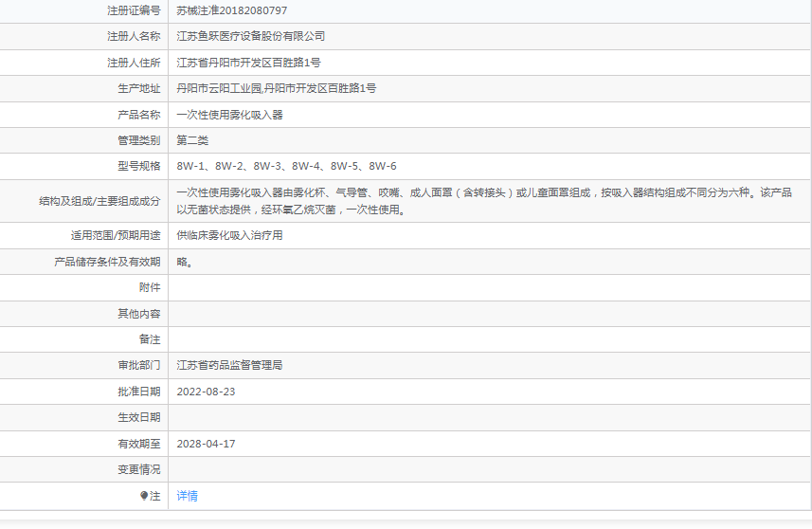Click the 结构及组成/主要组成成分 label
Viewport: 812px width, 529px height.
tap(99, 201)
